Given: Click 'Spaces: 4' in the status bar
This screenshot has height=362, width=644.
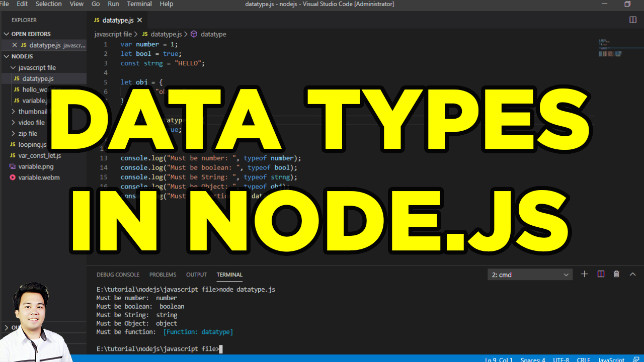Looking at the screenshot, I should pos(533,360).
